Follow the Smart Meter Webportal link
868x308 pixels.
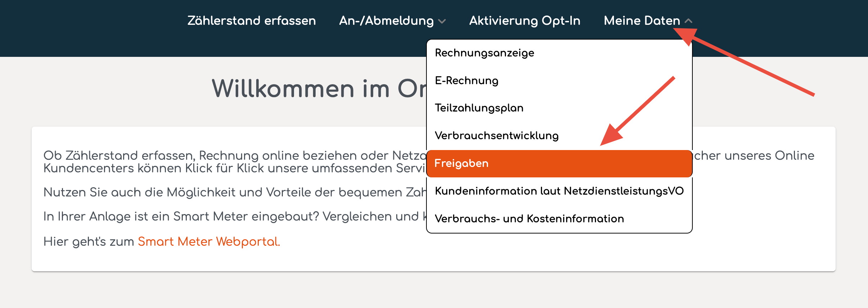click(209, 241)
